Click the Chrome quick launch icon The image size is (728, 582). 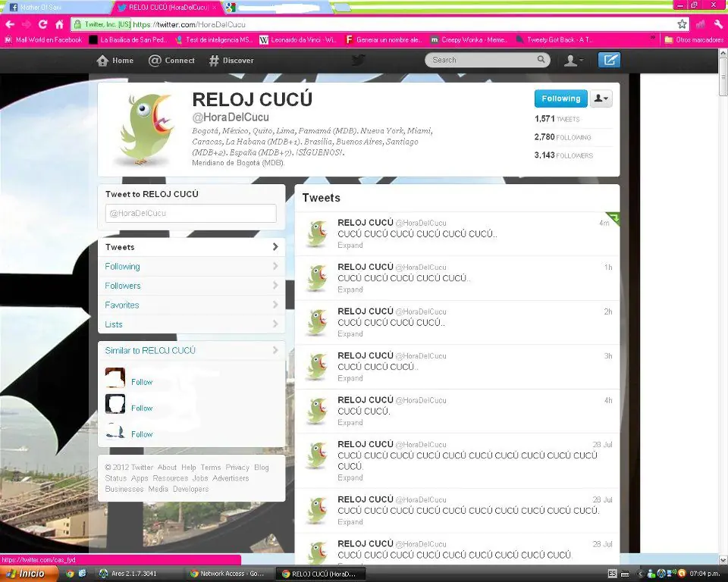pyautogui.click(x=70, y=574)
